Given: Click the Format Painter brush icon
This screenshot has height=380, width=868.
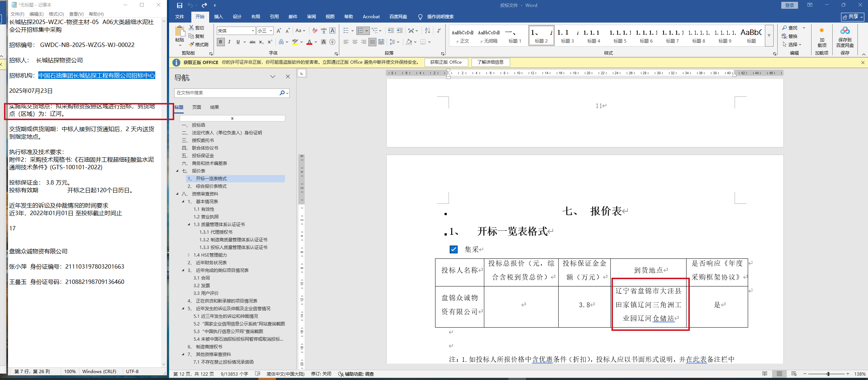Looking at the screenshot, I should 192,44.
